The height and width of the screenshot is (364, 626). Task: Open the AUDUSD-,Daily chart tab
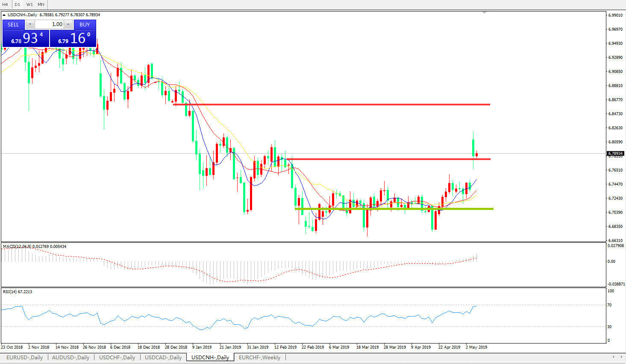point(71,358)
